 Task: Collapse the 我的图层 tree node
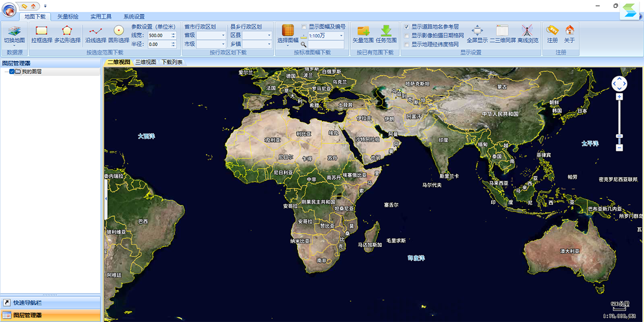coord(5,71)
